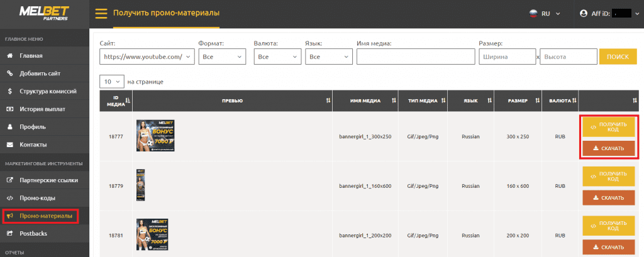
Task: Open Главная in the sidebar
Action: 45,55
